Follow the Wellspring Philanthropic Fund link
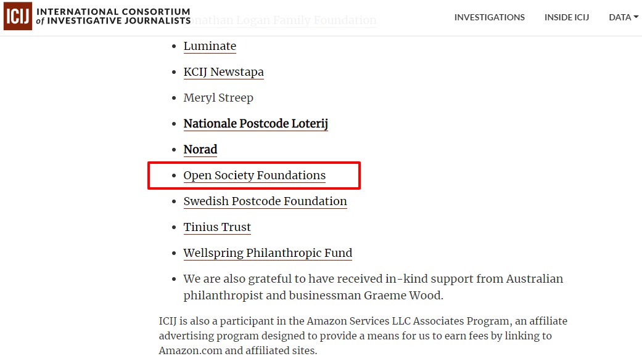 coord(268,253)
